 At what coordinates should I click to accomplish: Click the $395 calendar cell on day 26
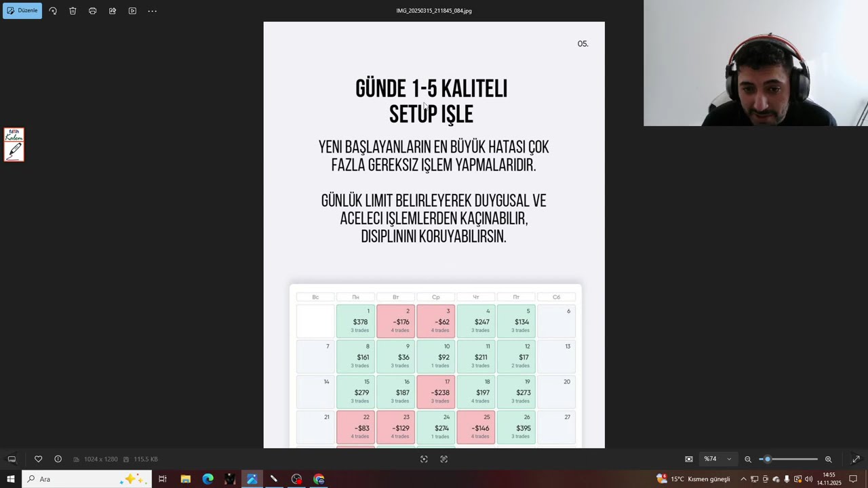(516, 427)
